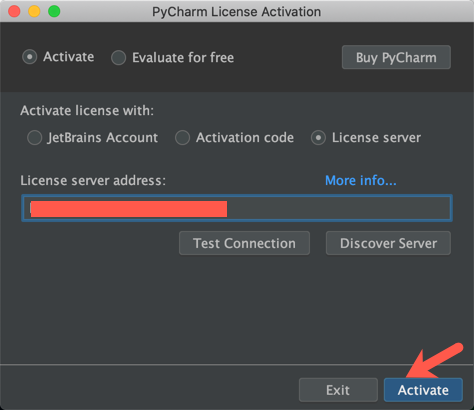Minimize the window with yellow button
The height and width of the screenshot is (410, 474).
(34, 11)
